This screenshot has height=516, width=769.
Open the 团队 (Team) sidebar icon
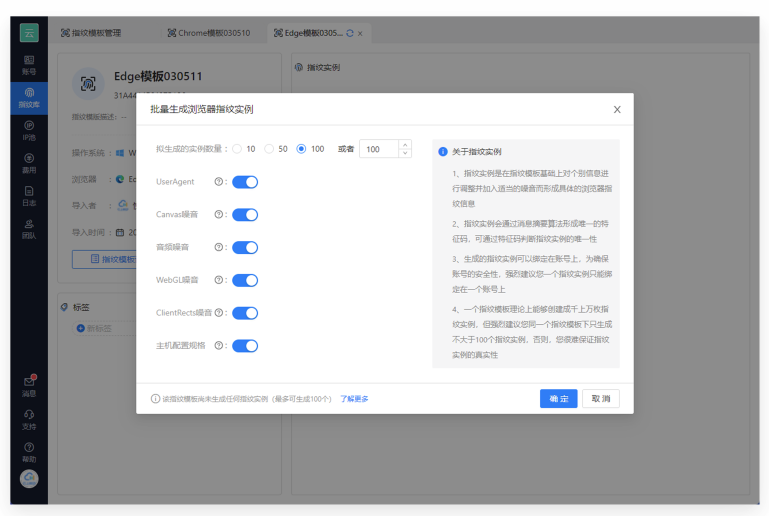point(29,228)
